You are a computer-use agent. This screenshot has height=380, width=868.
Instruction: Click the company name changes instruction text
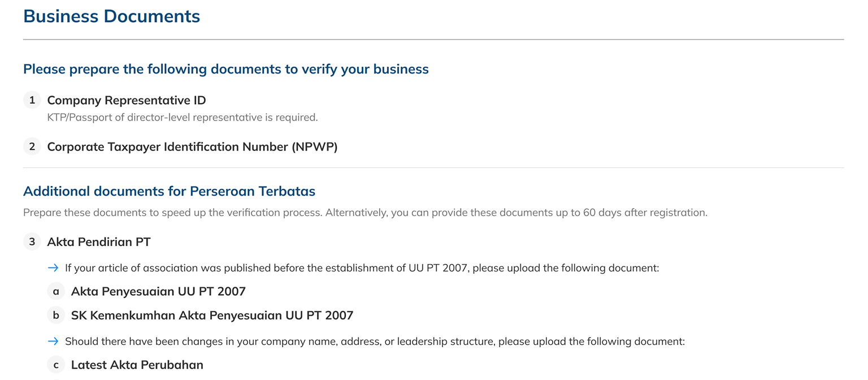[374, 342]
